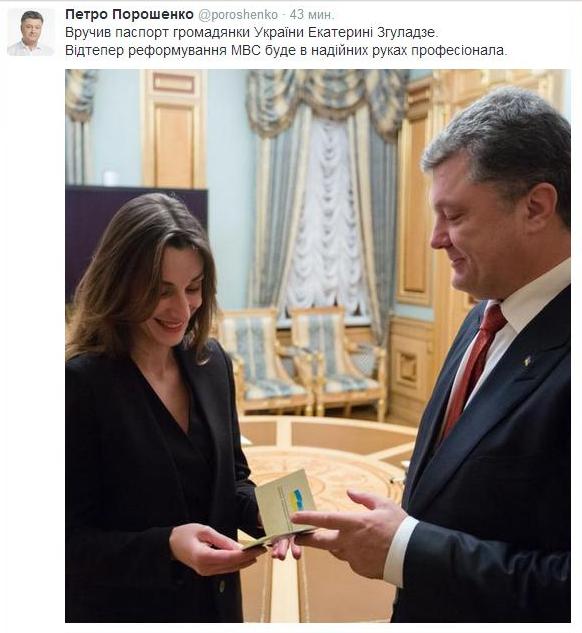Click the golden door panel at top left

point(174,128)
